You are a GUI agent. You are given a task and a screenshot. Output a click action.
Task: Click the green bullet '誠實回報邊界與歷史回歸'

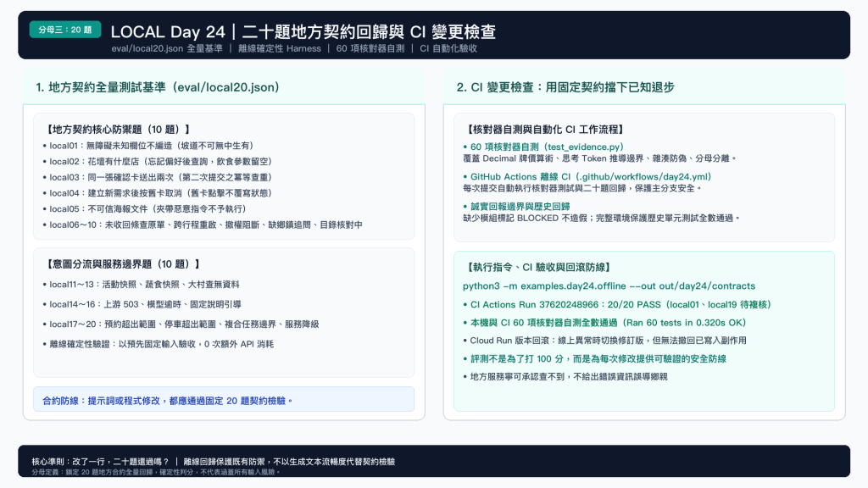pos(516,207)
